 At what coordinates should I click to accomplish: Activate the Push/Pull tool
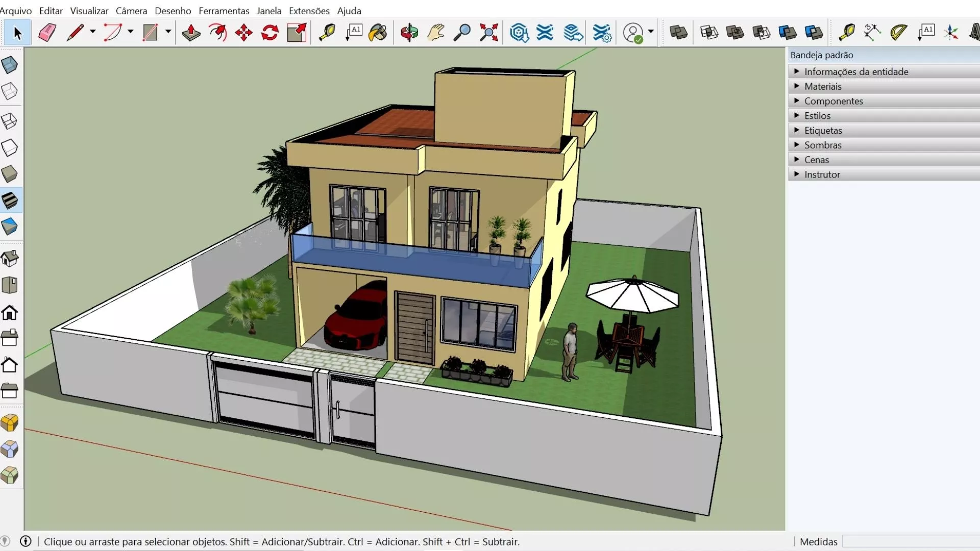tap(191, 33)
